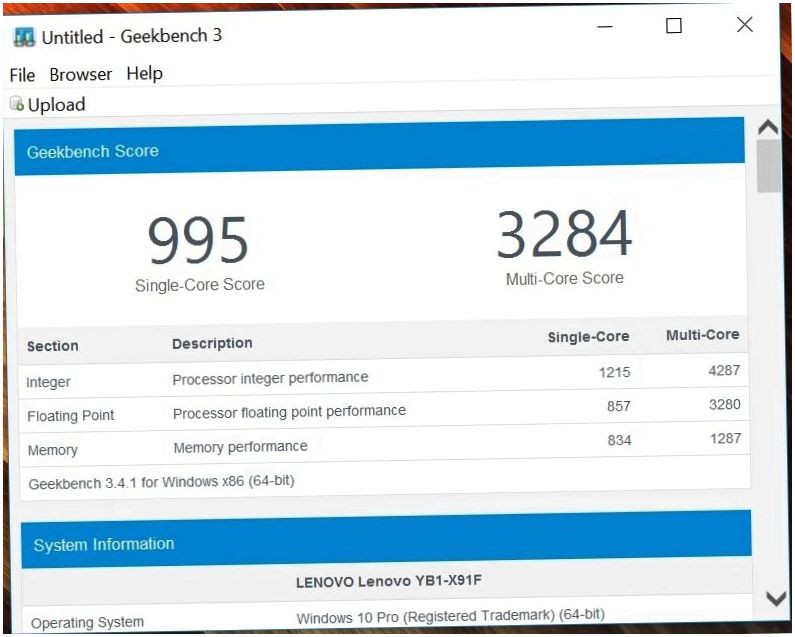Click the scrollbar down arrow

click(776, 599)
